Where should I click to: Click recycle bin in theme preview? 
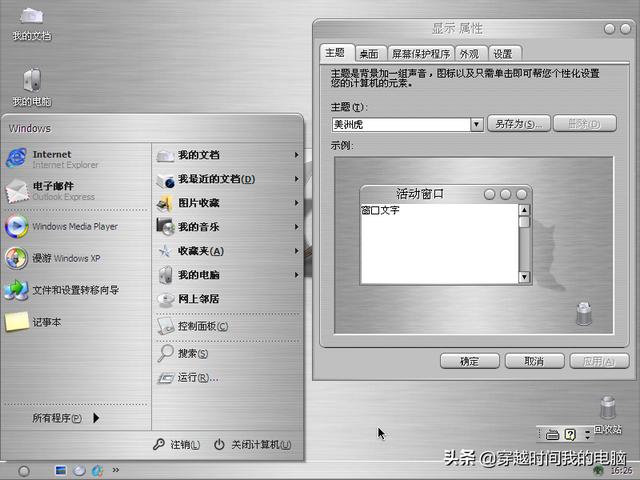tap(584, 313)
